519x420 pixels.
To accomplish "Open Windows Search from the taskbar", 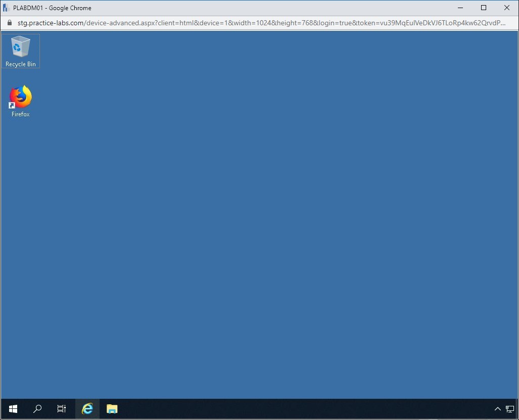I will [37, 409].
